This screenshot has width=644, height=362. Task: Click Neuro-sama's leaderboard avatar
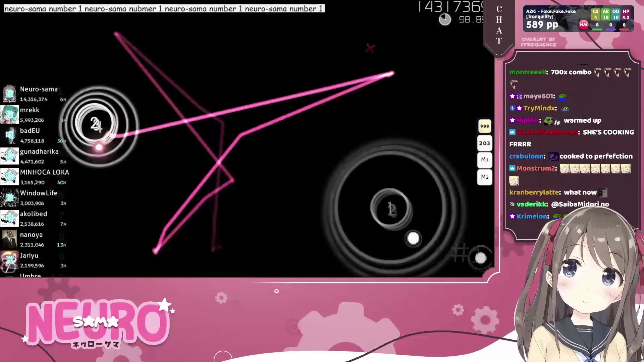tap(9, 94)
